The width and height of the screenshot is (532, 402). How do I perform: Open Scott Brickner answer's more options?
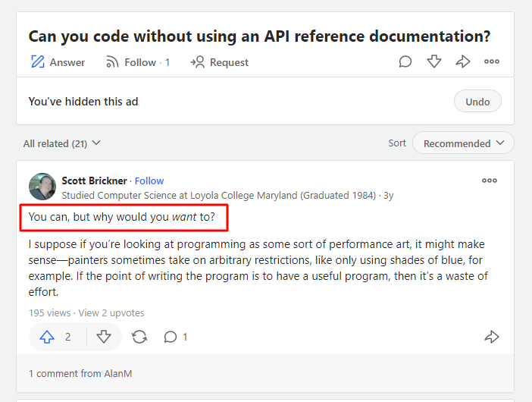(490, 181)
